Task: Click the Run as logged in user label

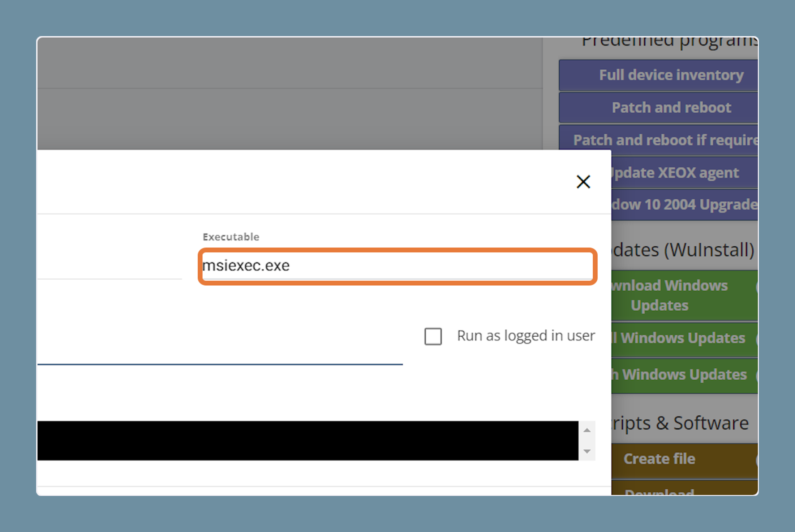Action: [x=526, y=336]
